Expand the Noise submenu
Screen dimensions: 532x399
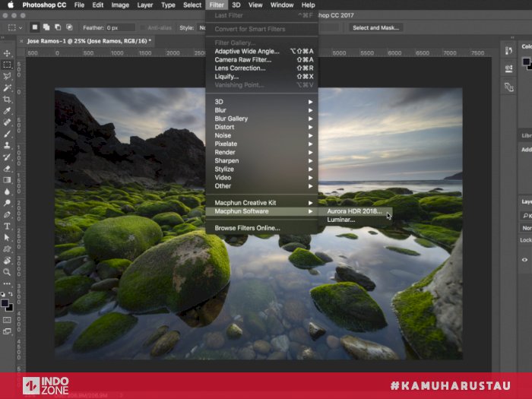point(262,135)
